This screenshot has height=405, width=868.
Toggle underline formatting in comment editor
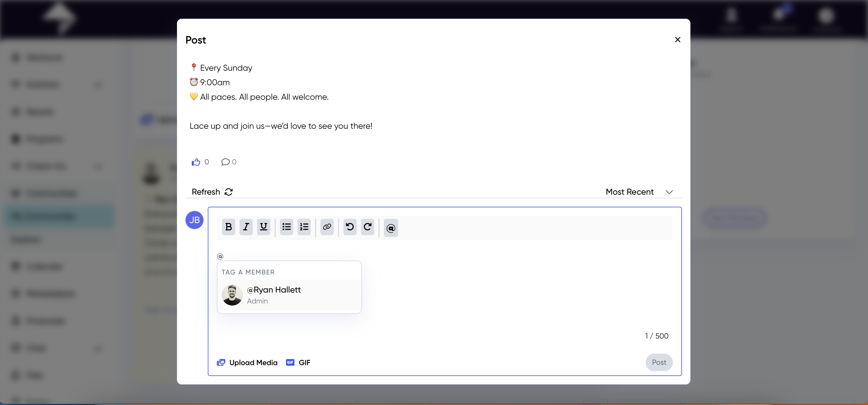click(263, 227)
